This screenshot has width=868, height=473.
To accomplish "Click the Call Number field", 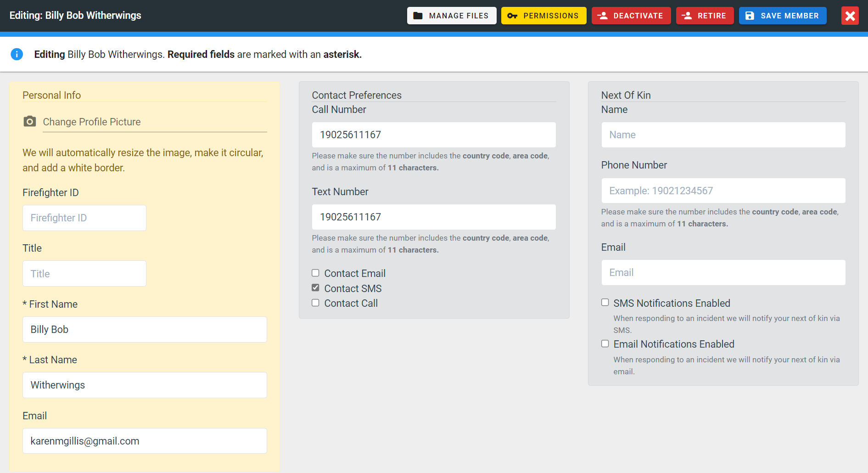I will 434,135.
